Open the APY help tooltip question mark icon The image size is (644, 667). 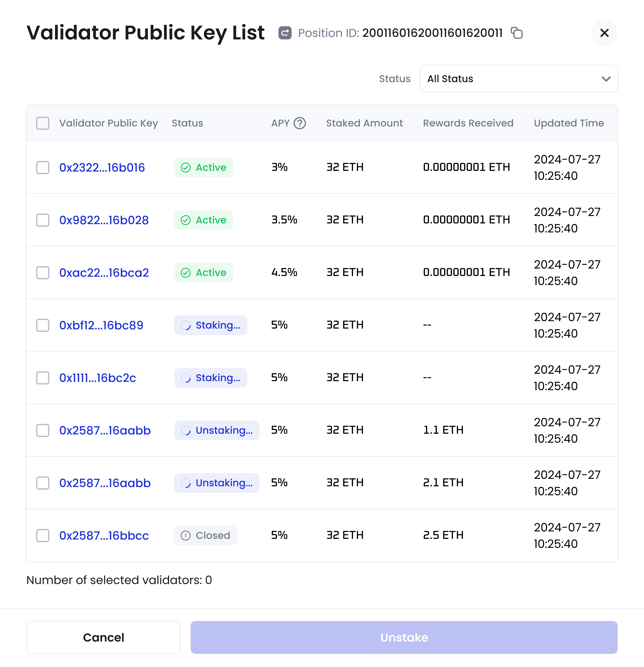click(x=299, y=123)
